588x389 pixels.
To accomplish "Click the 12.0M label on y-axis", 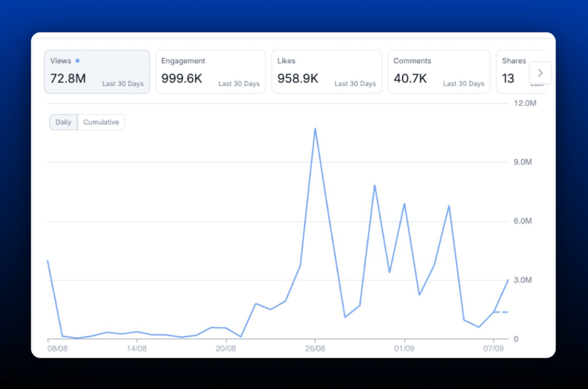I will (x=525, y=103).
